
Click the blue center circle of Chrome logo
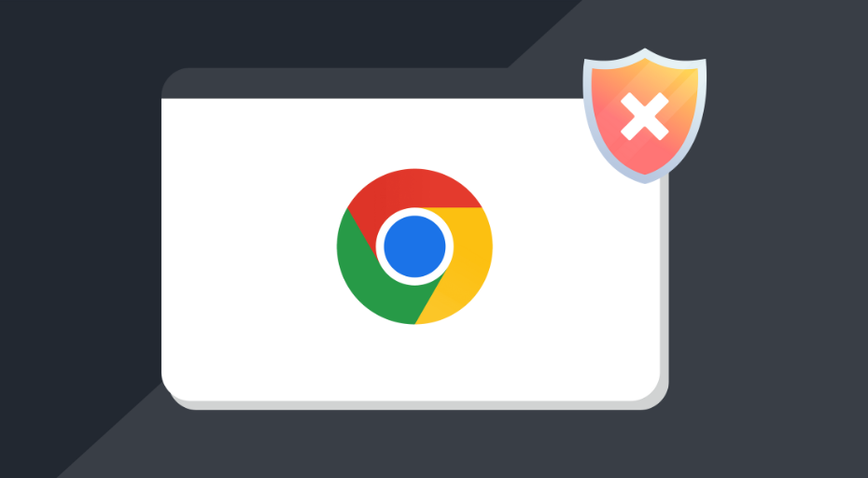[x=414, y=246]
